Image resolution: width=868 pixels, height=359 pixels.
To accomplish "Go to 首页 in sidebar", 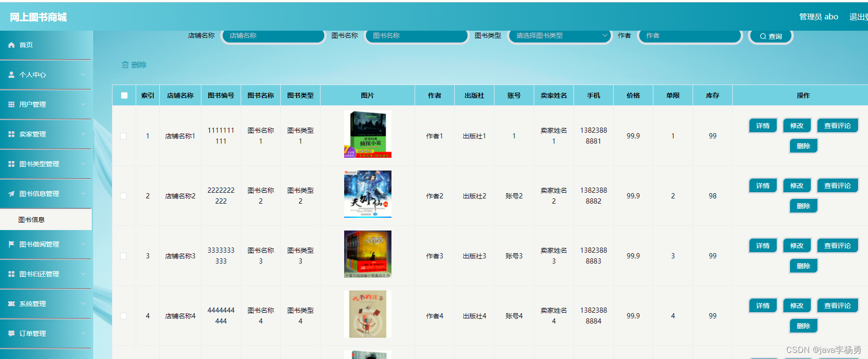I will coord(45,45).
